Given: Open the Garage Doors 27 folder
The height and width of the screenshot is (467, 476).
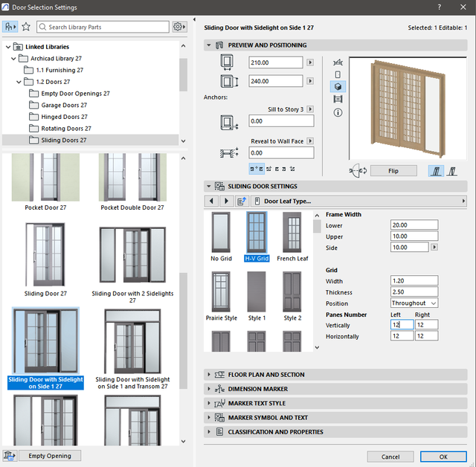Looking at the screenshot, I should point(65,106).
